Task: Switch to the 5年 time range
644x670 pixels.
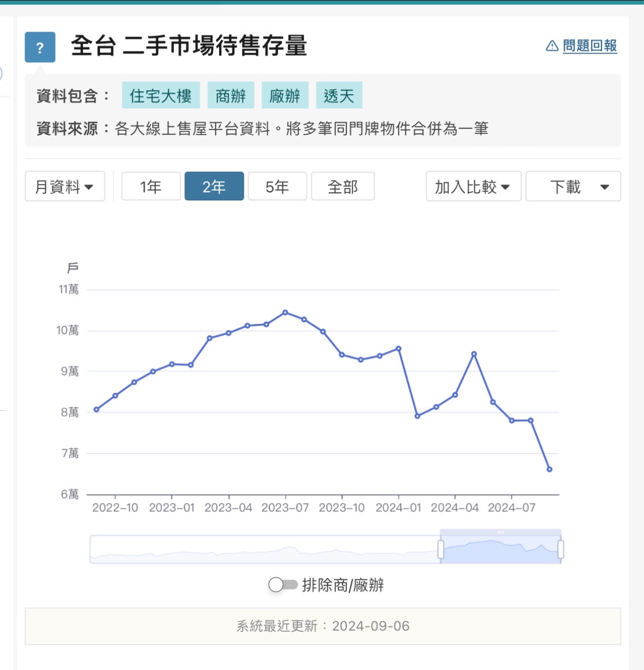Action: [x=277, y=187]
